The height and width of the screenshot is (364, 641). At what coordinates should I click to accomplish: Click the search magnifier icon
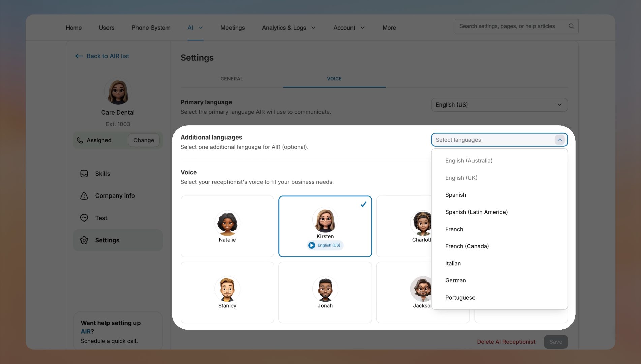[571, 26]
